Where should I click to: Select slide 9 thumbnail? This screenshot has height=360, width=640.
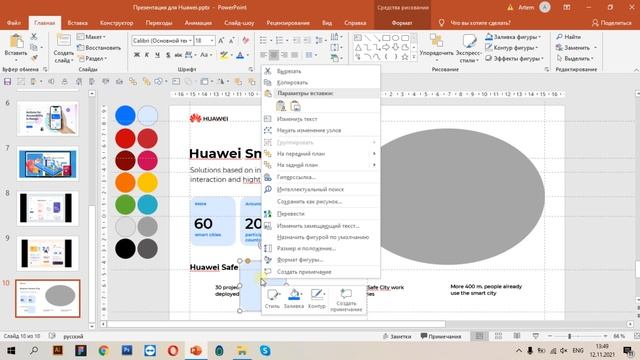(48, 253)
